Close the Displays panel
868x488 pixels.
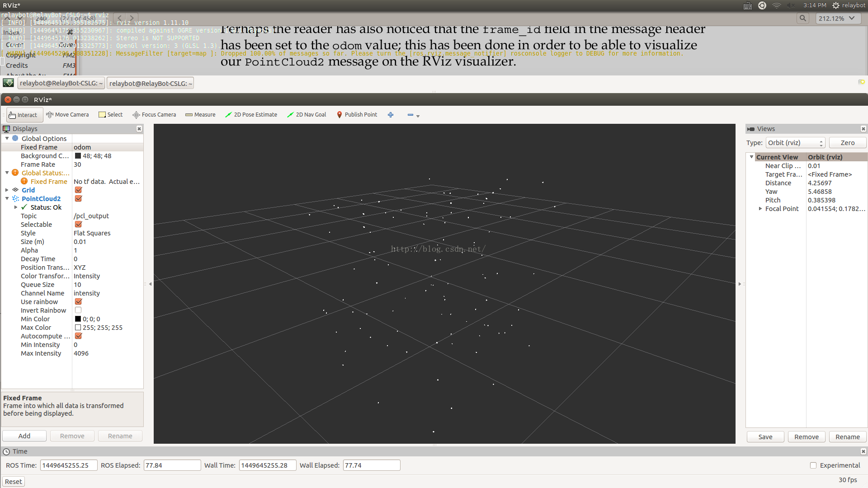click(139, 129)
